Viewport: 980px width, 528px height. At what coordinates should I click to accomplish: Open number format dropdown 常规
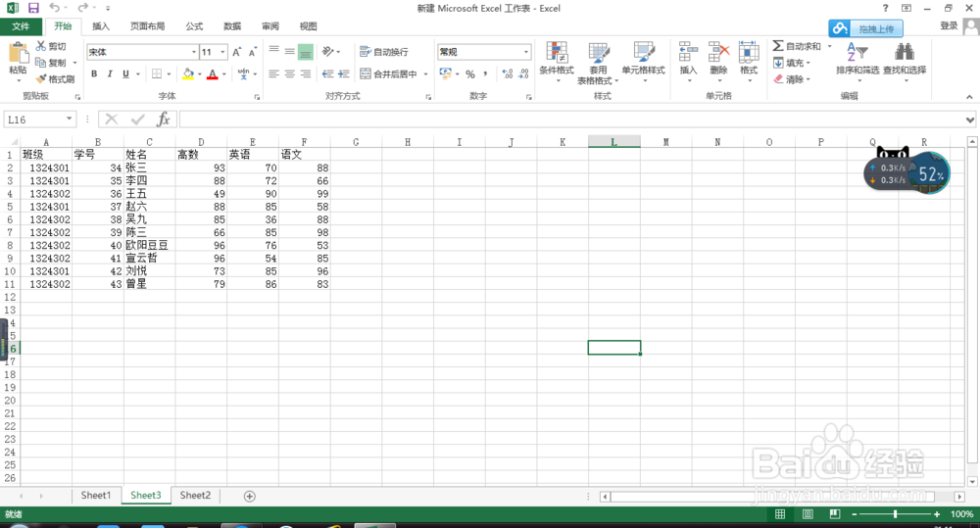click(x=526, y=52)
